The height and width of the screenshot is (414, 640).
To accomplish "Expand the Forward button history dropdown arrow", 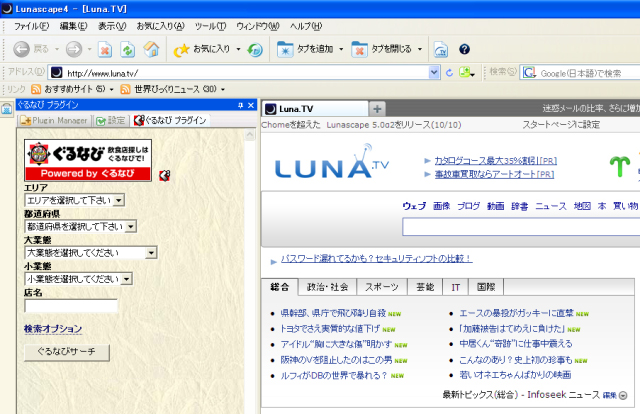I will 89,49.
